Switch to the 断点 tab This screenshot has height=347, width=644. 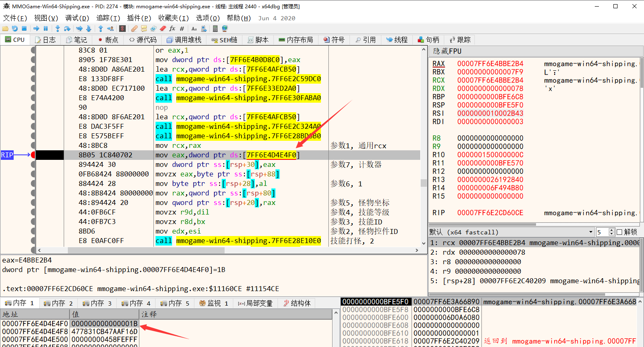108,40
